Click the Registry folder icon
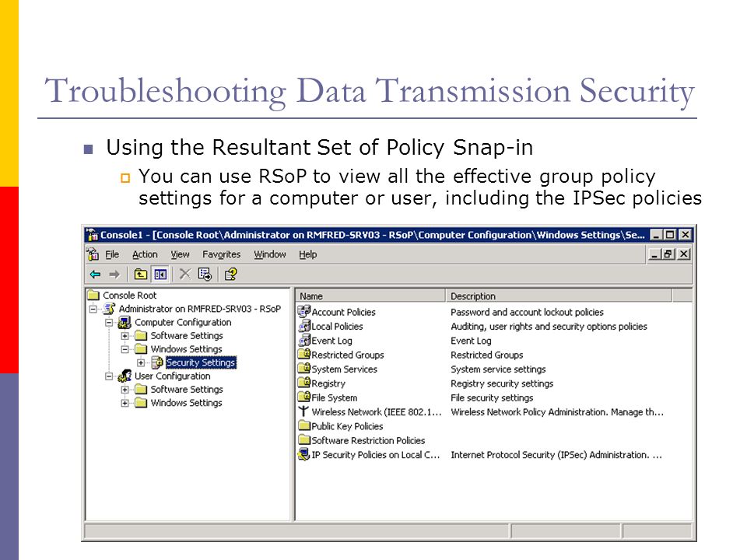Screen dimensions: 747x560 [x=304, y=383]
